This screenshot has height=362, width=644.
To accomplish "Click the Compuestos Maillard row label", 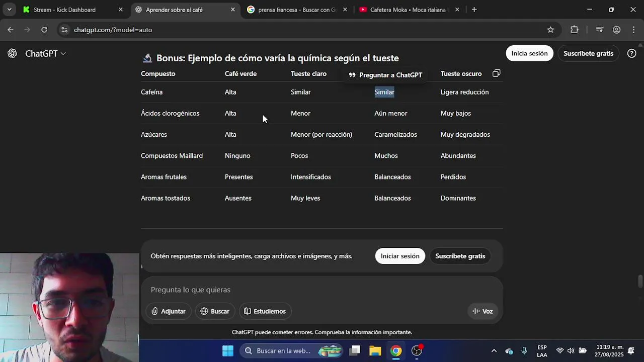I will pos(172,155).
